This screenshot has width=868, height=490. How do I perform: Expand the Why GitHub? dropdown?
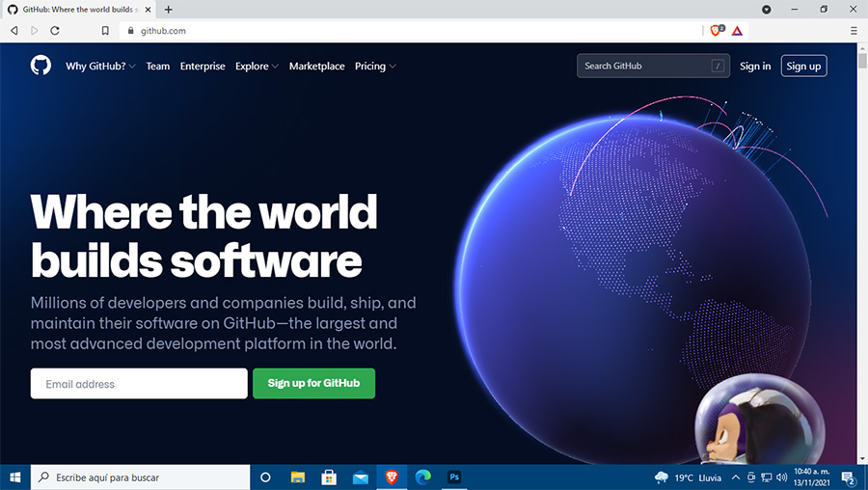point(100,66)
